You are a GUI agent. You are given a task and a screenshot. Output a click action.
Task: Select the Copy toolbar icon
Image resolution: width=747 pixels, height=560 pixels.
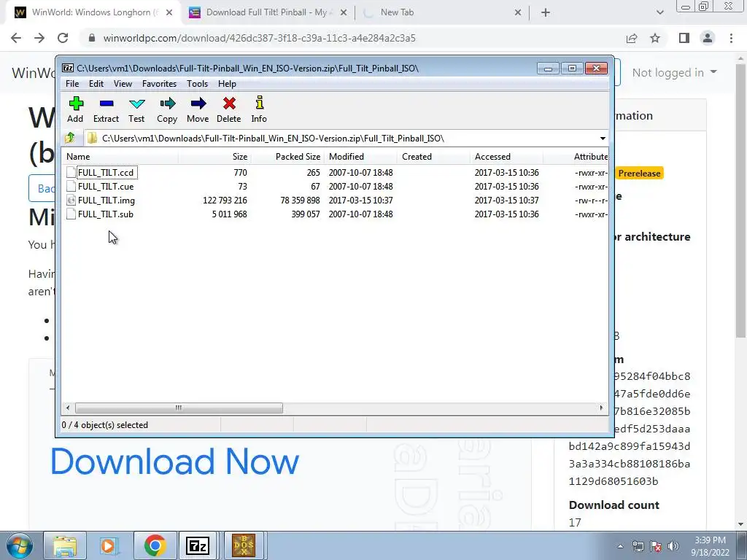[167, 109]
